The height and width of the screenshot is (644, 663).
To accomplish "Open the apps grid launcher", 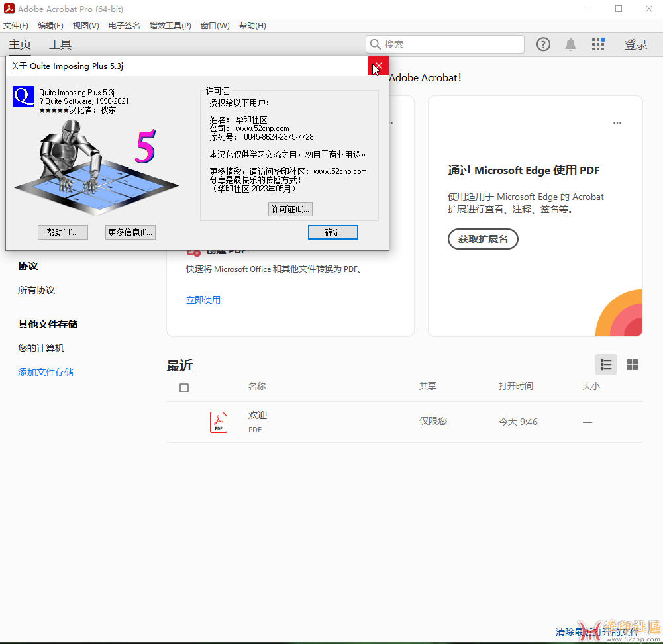I will (x=598, y=44).
